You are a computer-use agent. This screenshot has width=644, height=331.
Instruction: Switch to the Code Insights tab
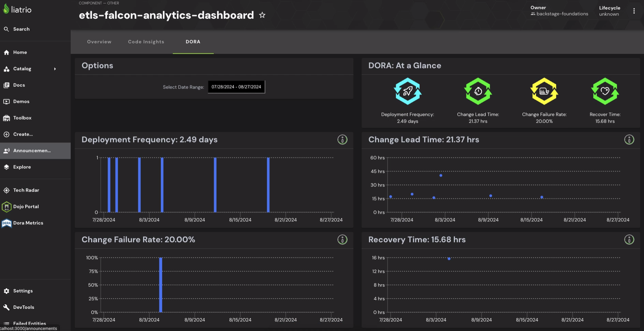(x=146, y=42)
